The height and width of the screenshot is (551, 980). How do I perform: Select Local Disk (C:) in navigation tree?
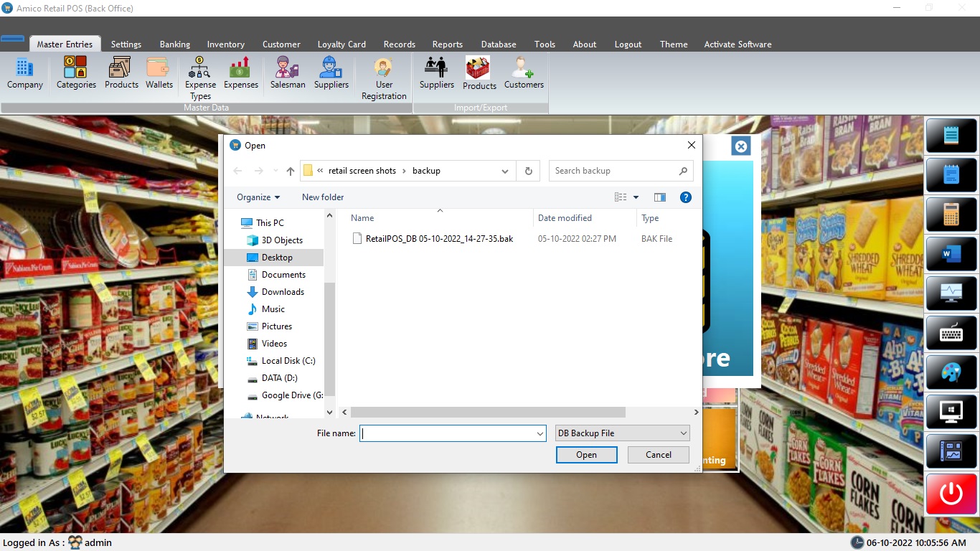point(288,361)
